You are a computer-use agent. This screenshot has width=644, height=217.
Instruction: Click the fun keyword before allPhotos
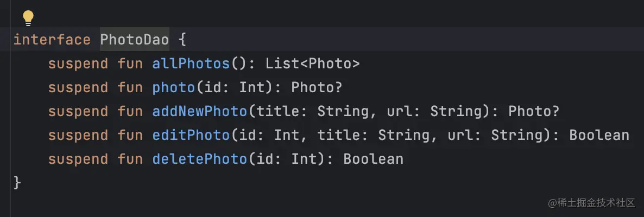[x=130, y=63]
